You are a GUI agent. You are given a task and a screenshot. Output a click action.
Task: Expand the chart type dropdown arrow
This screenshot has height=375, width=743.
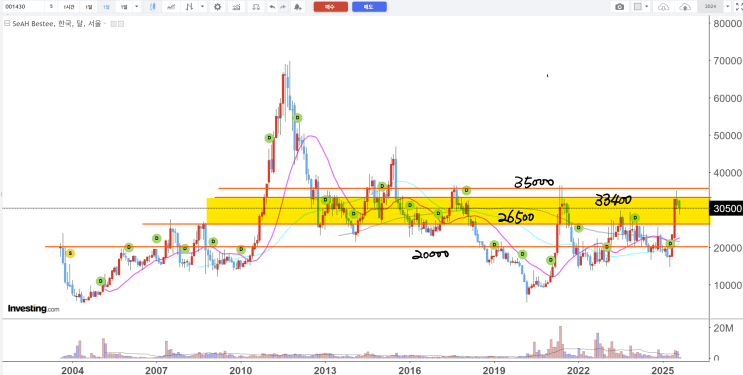click(x=203, y=7)
